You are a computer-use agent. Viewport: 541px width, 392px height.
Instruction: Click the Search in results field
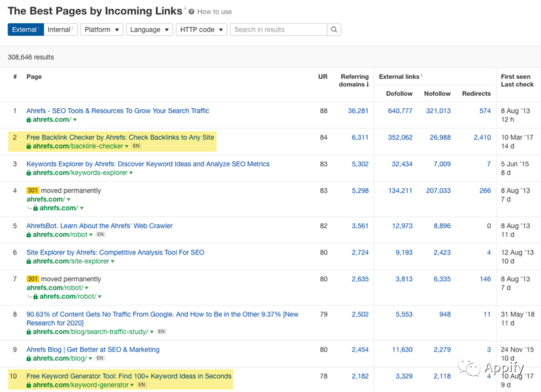[278, 29]
